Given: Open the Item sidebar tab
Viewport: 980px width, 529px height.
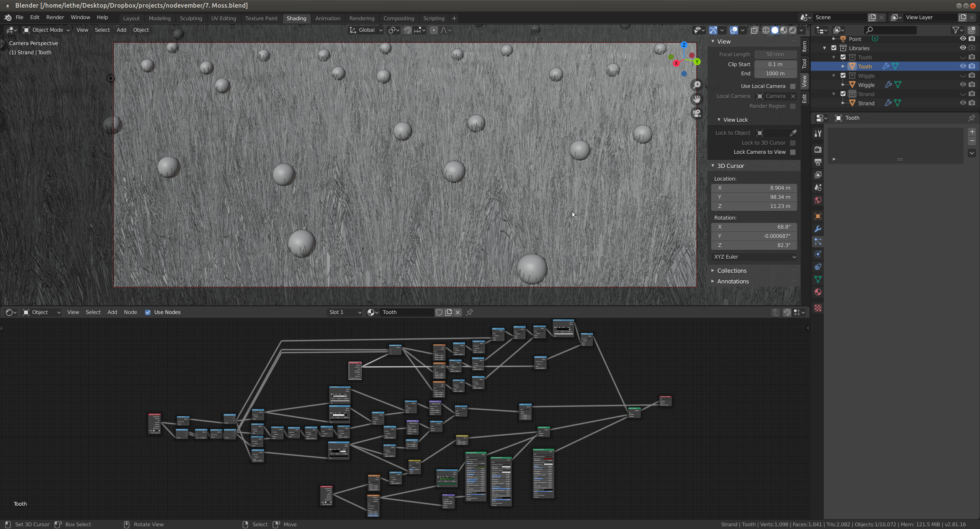Looking at the screenshot, I should (x=804, y=46).
